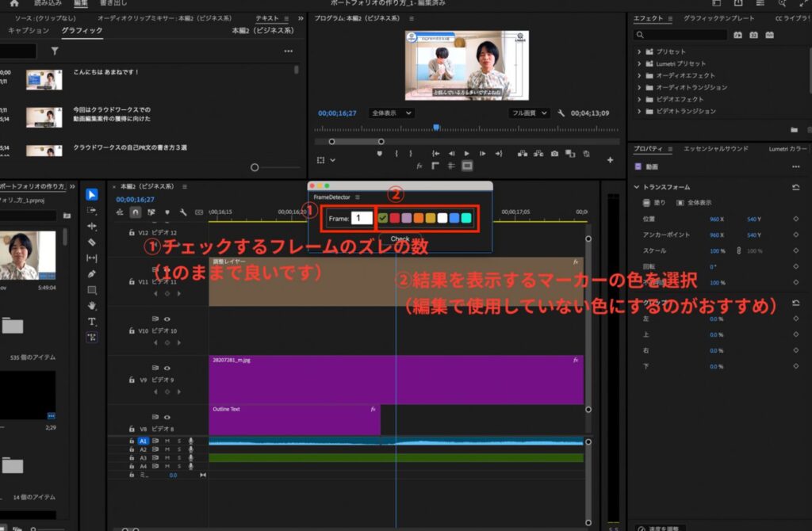Choose the cyan marker color swatch

(x=466, y=219)
